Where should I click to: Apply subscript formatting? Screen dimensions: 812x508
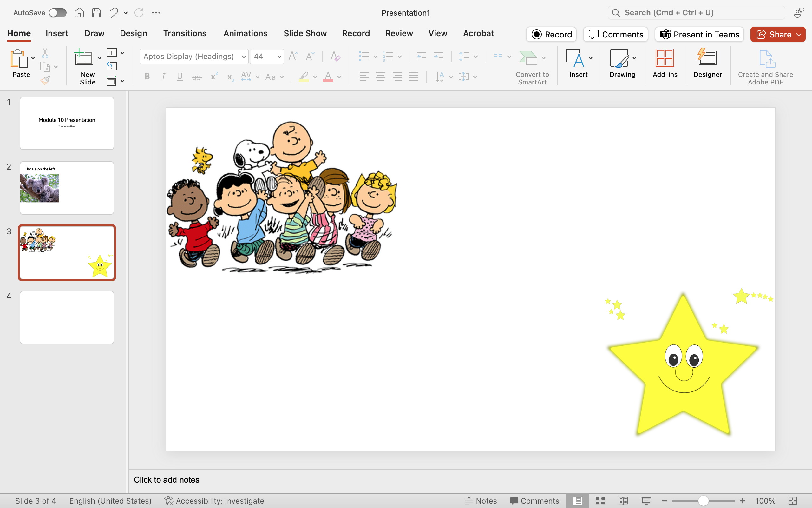pyautogui.click(x=230, y=77)
